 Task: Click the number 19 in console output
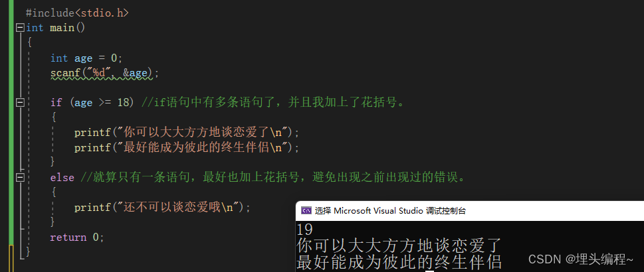[x=304, y=230]
